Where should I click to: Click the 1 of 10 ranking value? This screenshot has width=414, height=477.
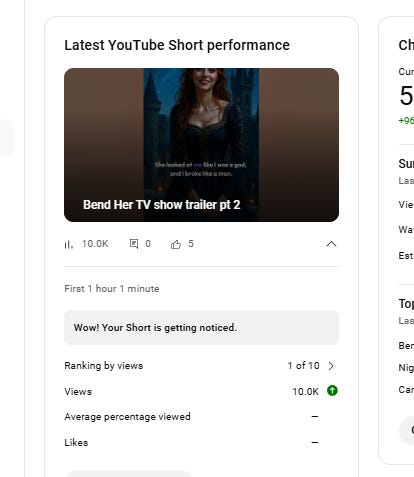(303, 366)
